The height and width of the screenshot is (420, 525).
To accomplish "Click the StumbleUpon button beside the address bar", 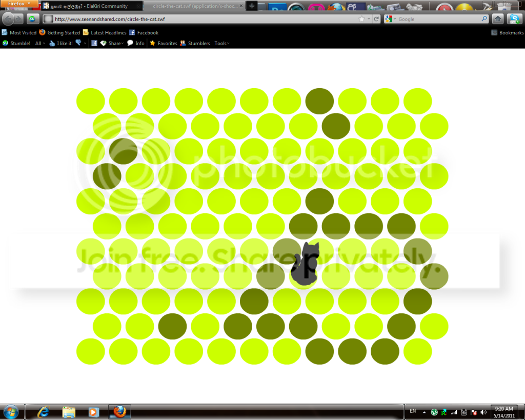I will pyautogui.click(x=32, y=19).
